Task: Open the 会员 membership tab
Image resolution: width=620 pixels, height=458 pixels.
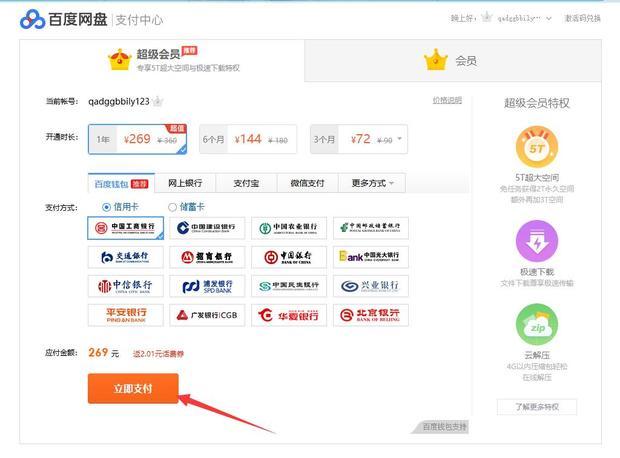Action: (x=453, y=61)
